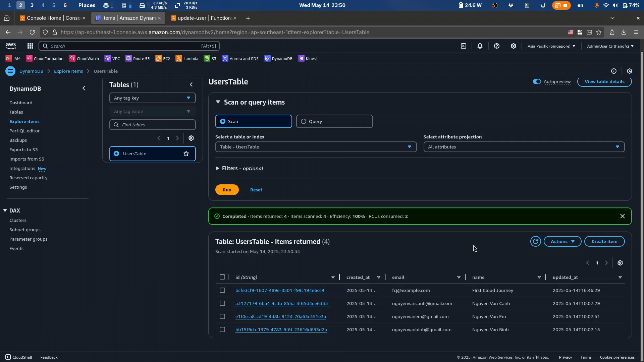Turn off the Autopreview toggle
This screenshot has width=644, height=362.
click(x=537, y=81)
